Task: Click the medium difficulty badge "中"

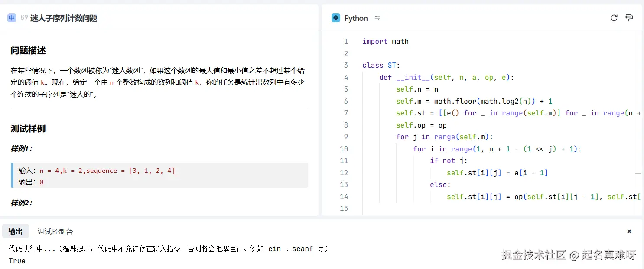Action: 12,18
